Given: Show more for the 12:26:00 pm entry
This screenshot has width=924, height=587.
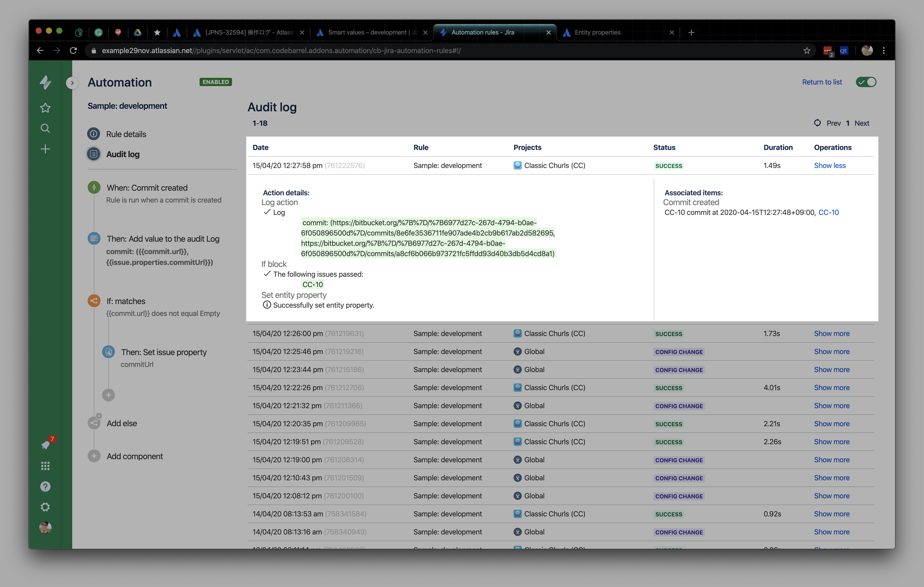Looking at the screenshot, I should 831,333.
